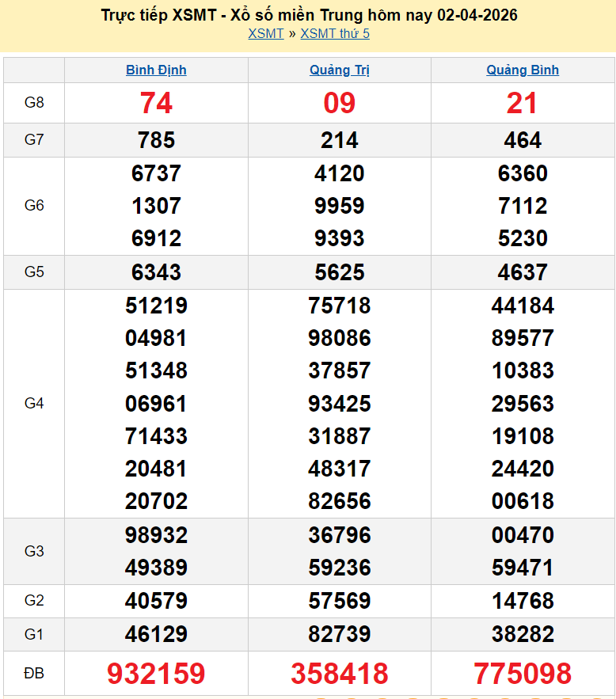This screenshot has height=699, width=616.
Task: Open the Quảng Trị province link
Action: [x=339, y=70]
